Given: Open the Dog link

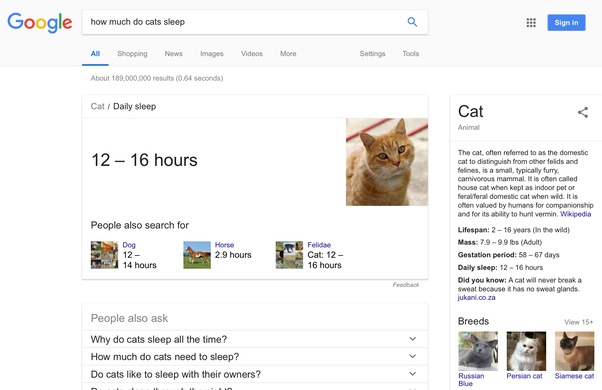Looking at the screenshot, I should (x=129, y=245).
